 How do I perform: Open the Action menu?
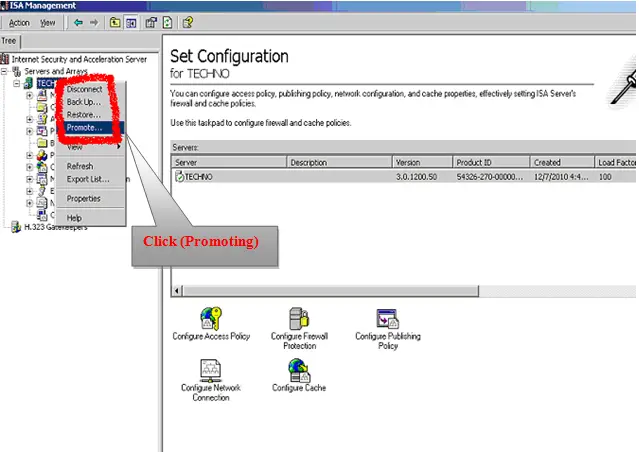pyautogui.click(x=19, y=23)
